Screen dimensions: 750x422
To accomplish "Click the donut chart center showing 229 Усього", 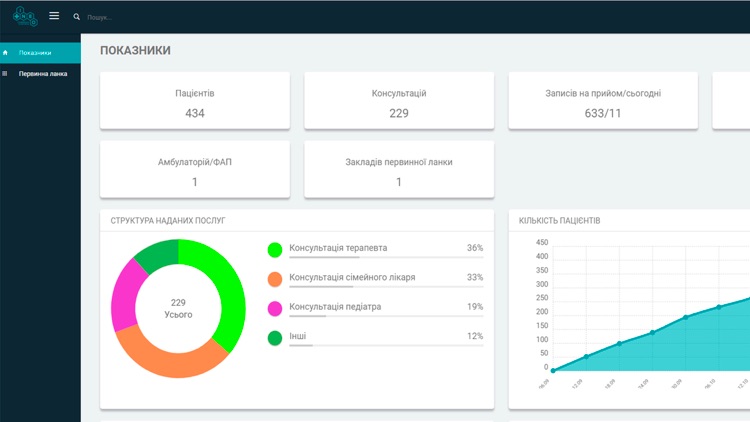I will (x=178, y=308).
